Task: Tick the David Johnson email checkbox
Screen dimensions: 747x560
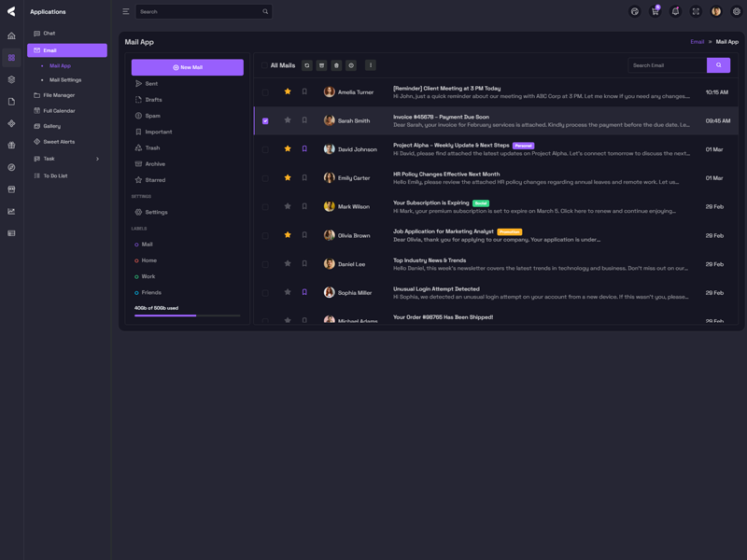Action: (265, 149)
